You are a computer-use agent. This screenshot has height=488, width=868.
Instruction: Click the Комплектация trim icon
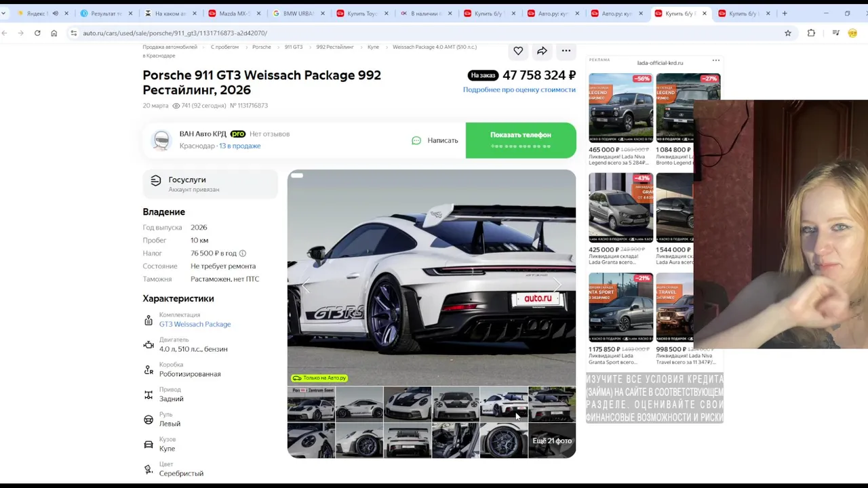[149, 320]
